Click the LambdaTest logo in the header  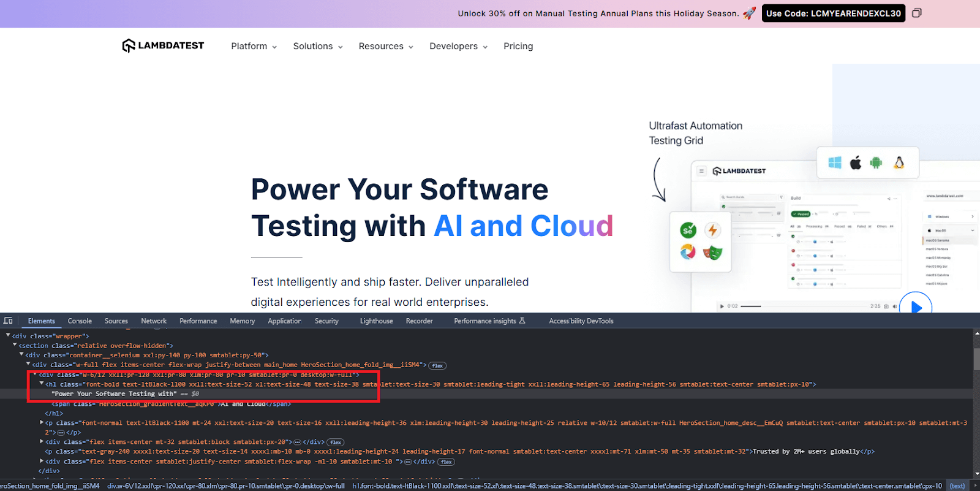(x=163, y=45)
